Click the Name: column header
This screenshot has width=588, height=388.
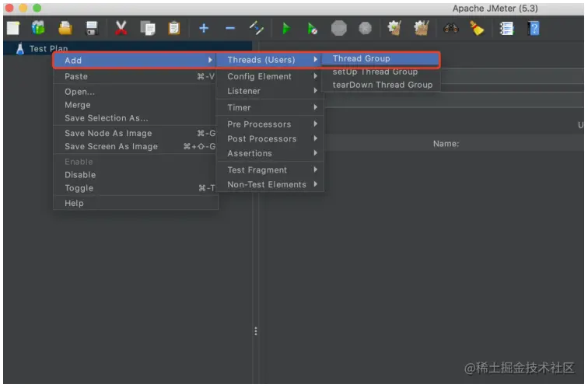[x=446, y=144]
